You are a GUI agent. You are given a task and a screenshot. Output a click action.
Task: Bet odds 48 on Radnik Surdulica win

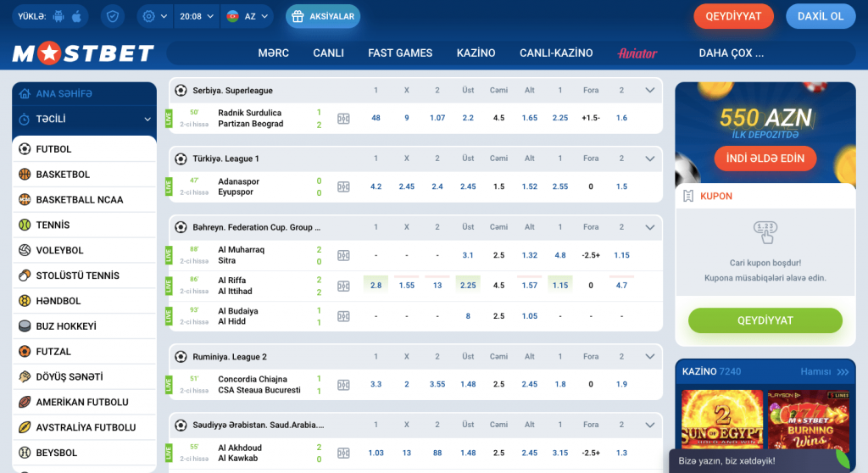coord(376,118)
